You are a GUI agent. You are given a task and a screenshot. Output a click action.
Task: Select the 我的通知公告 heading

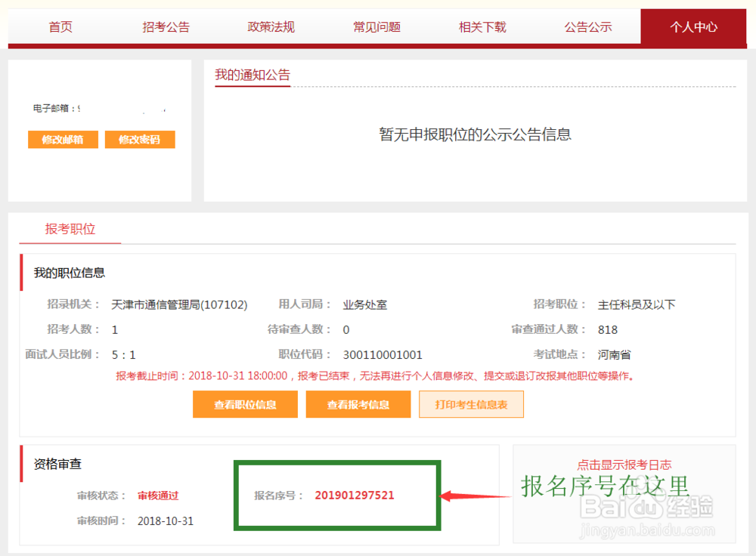click(252, 75)
